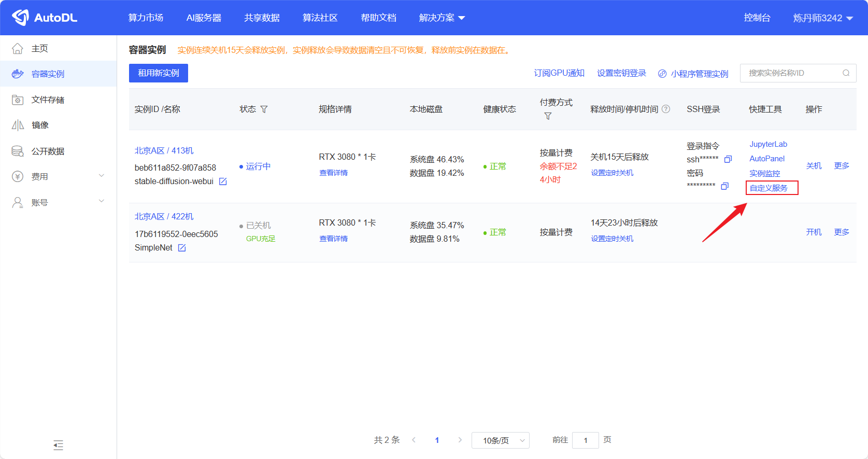
Task: Click the 前往 page number input
Action: point(586,440)
